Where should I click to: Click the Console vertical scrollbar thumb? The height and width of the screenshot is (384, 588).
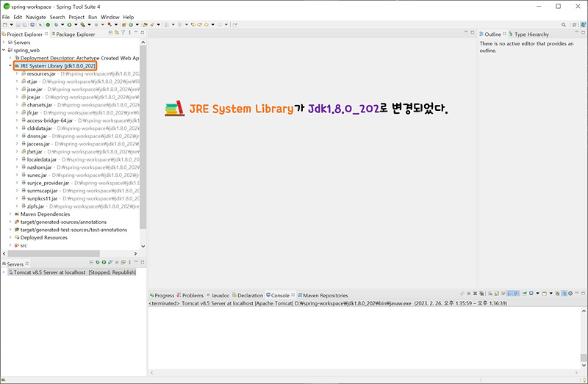(x=584, y=358)
